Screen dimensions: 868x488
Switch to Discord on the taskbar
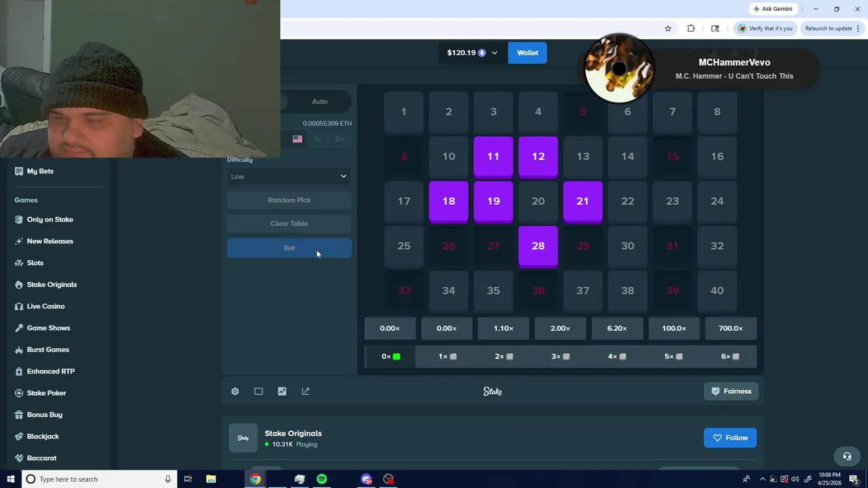pos(366,479)
